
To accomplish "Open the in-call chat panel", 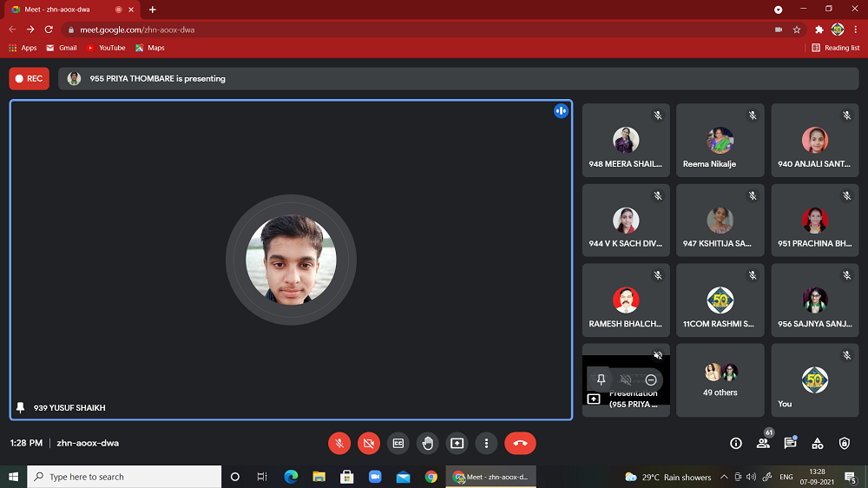I will tap(790, 443).
